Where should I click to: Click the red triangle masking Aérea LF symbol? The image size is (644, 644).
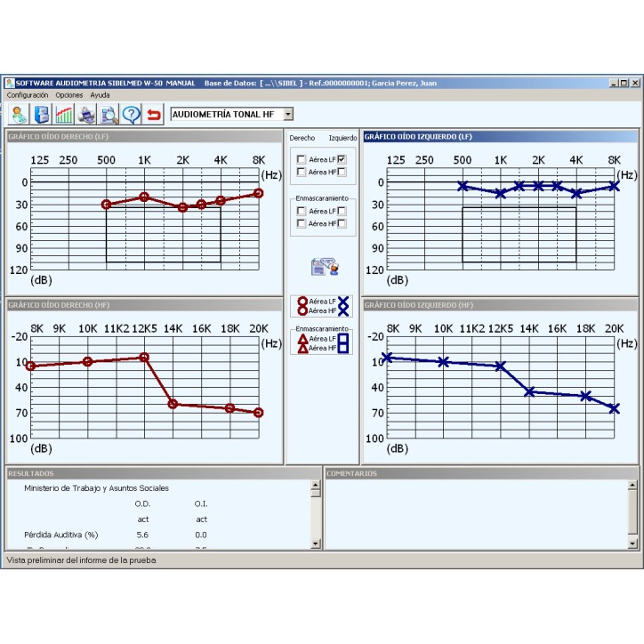point(302,339)
